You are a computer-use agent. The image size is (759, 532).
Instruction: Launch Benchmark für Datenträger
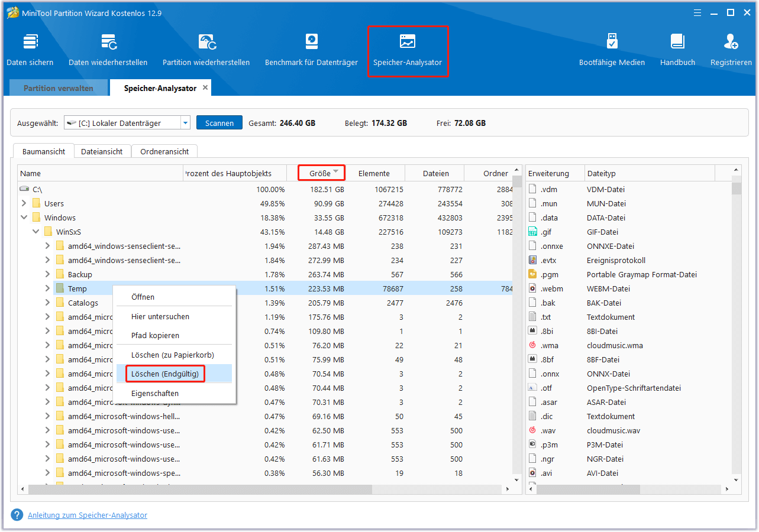311,50
